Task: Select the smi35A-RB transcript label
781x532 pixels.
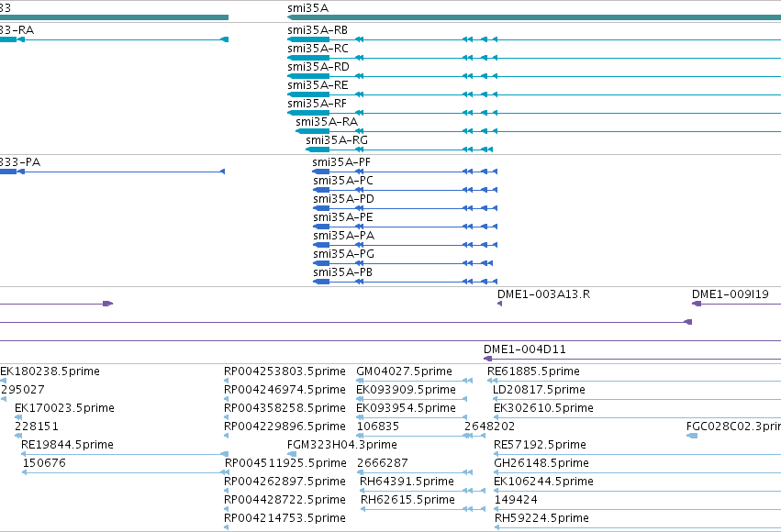Action: [318, 30]
